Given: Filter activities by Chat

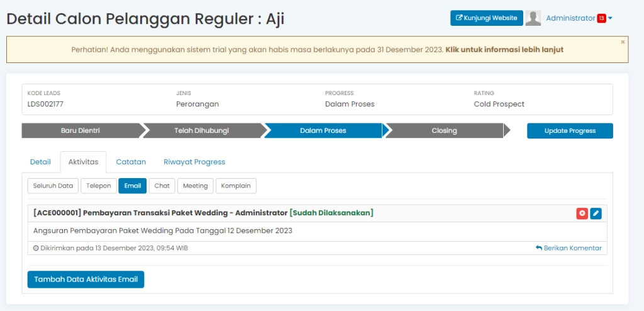Looking at the screenshot, I should pyautogui.click(x=162, y=186).
